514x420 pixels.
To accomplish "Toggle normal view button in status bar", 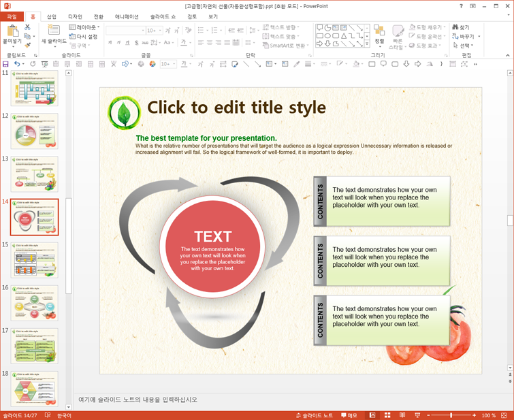I will [x=372, y=415].
